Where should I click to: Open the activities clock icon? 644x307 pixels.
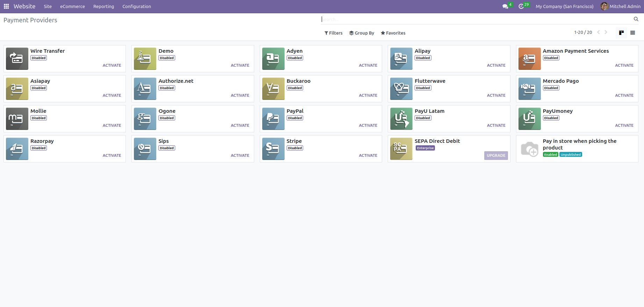coord(521,6)
